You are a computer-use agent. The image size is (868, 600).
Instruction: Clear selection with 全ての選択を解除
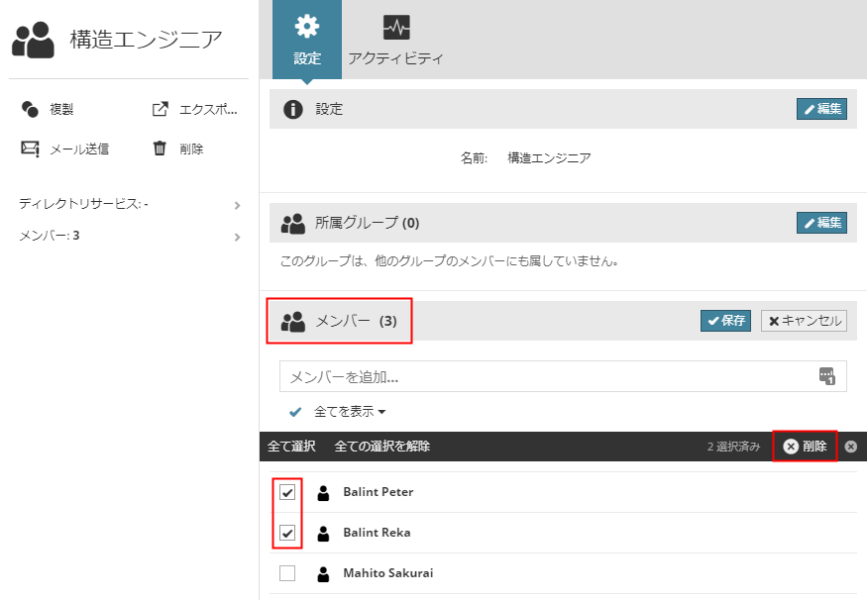381,447
